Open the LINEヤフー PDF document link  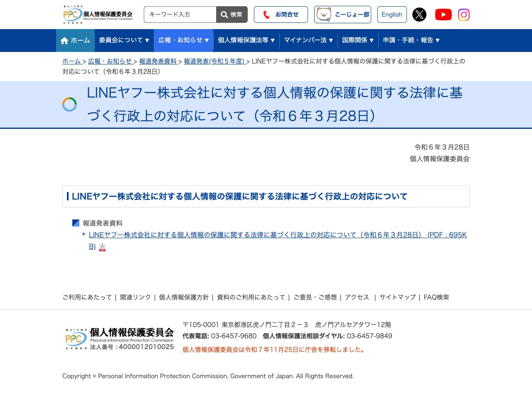278,241
